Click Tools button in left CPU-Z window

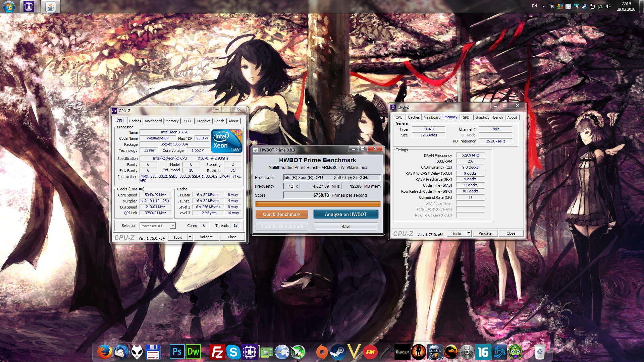tap(178, 237)
